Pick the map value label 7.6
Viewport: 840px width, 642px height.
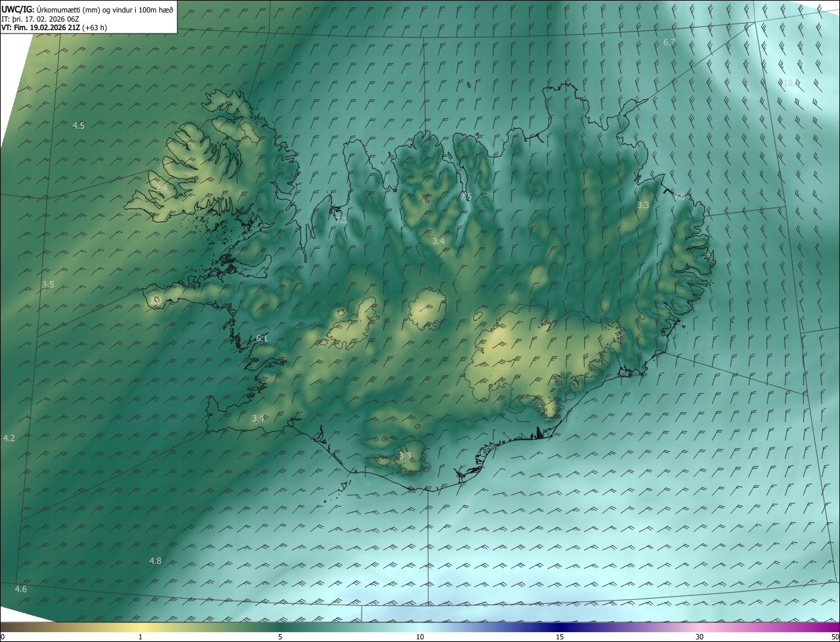click(679, 196)
